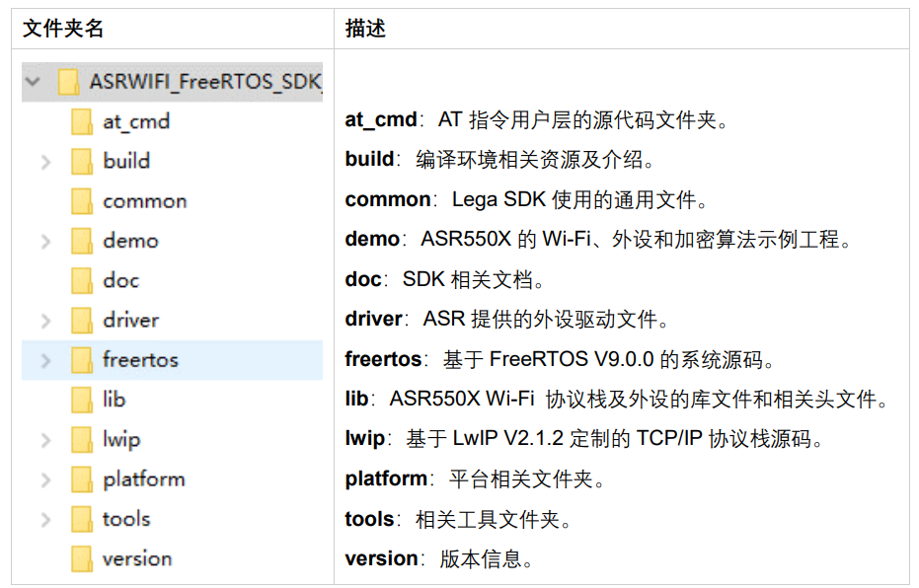This screenshot has width=919, height=588.
Task: Click the ASRWIFI_FreeRTOS_SDK root folder icon
Action: [x=68, y=82]
